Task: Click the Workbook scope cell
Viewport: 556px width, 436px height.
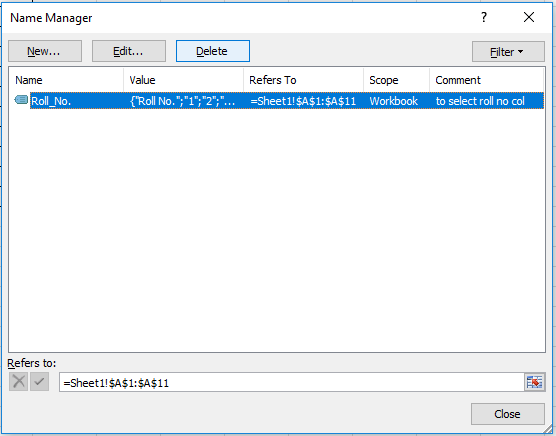Action: point(394,101)
